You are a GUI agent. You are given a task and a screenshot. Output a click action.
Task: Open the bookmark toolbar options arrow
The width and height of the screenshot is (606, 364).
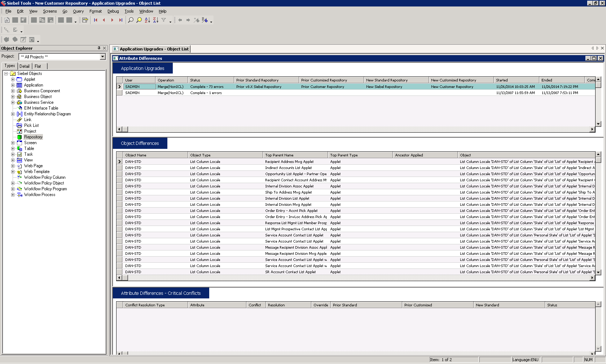211,22
